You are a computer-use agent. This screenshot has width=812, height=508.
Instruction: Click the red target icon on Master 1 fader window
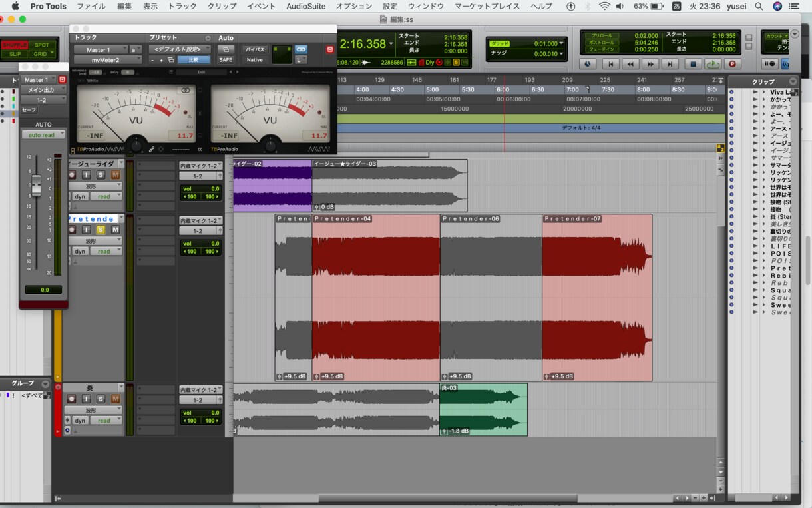(x=63, y=79)
